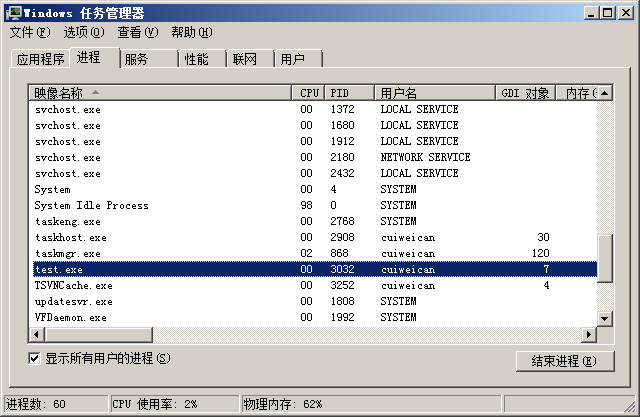Open the 选项(O) menu
Image resolution: width=640 pixels, height=417 pixels.
pos(84,32)
